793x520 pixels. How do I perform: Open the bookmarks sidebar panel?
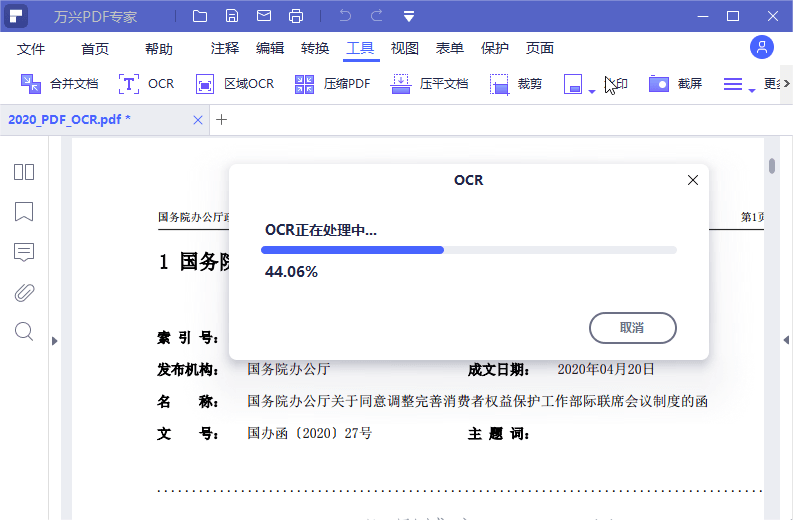[24, 212]
